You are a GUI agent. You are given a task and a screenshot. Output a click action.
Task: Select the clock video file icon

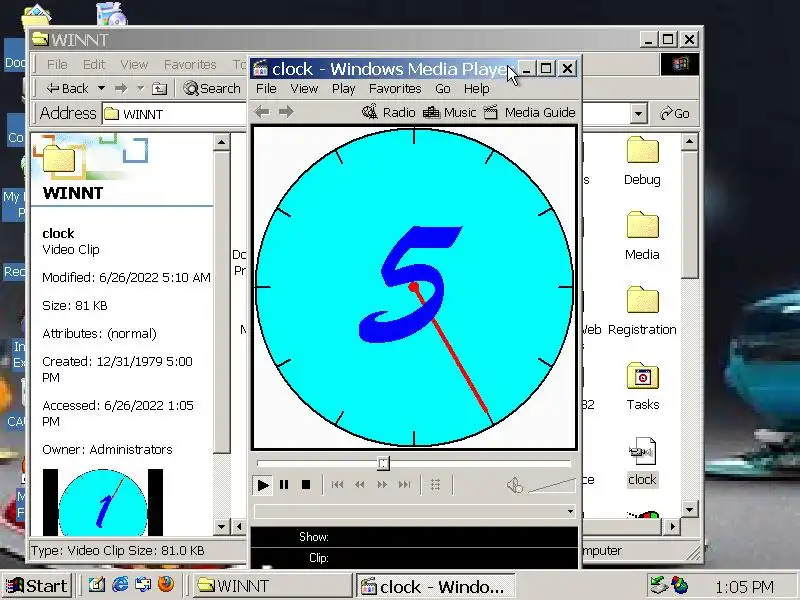642,462
